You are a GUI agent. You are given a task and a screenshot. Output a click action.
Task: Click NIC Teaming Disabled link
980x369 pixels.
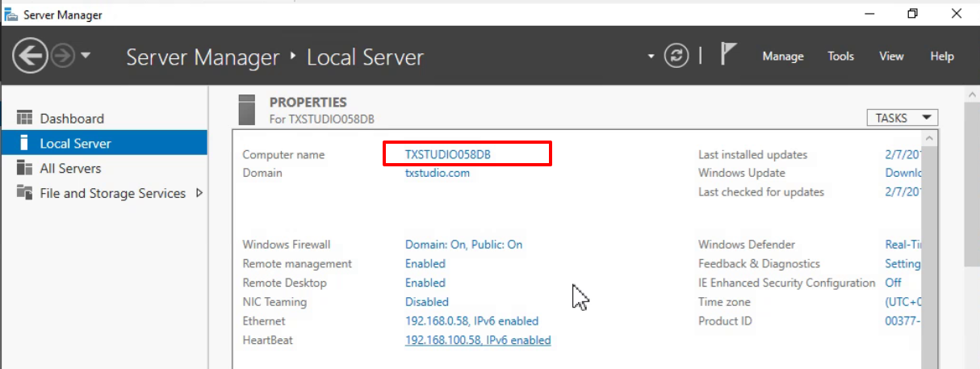coord(426,302)
